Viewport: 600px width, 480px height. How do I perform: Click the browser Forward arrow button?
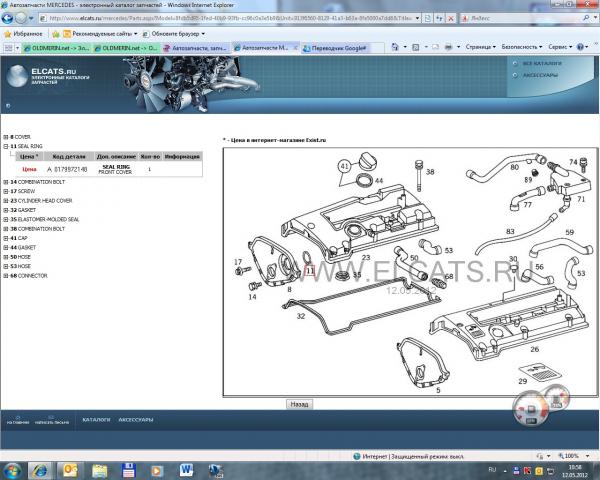coord(21,18)
